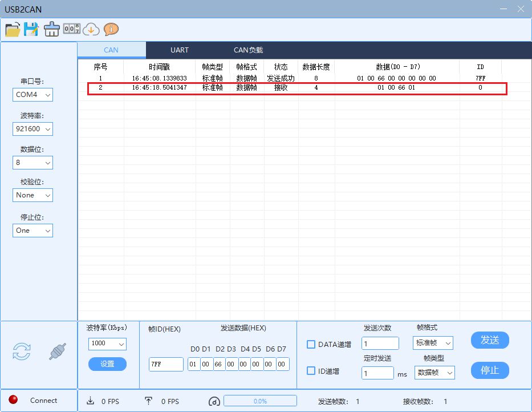Image resolution: width=532 pixels, height=412 pixels.
Task: Click the plug connector icon
Action: pyautogui.click(x=58, y=352)
